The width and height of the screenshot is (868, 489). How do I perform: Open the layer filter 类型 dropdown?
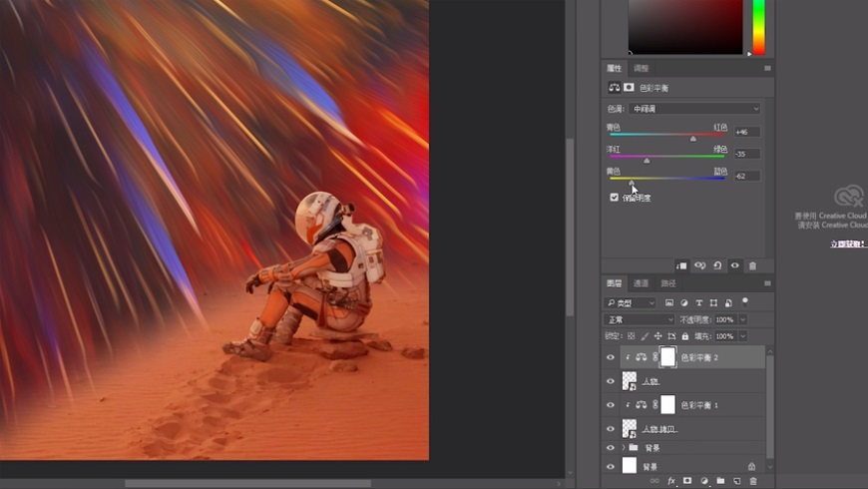pyautogui.click(x=630, y=303)
